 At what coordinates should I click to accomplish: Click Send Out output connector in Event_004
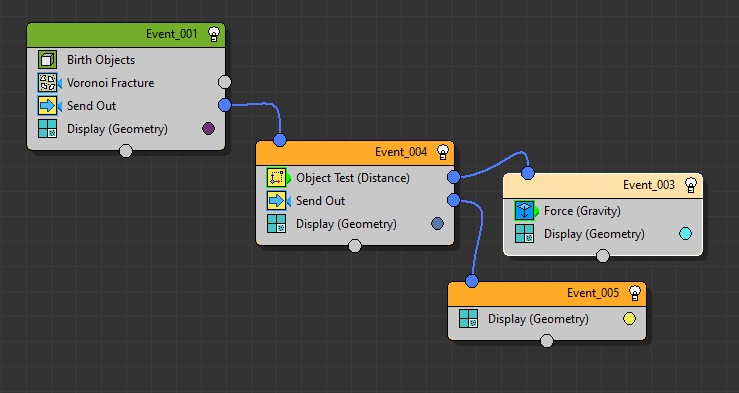point(453,200)
